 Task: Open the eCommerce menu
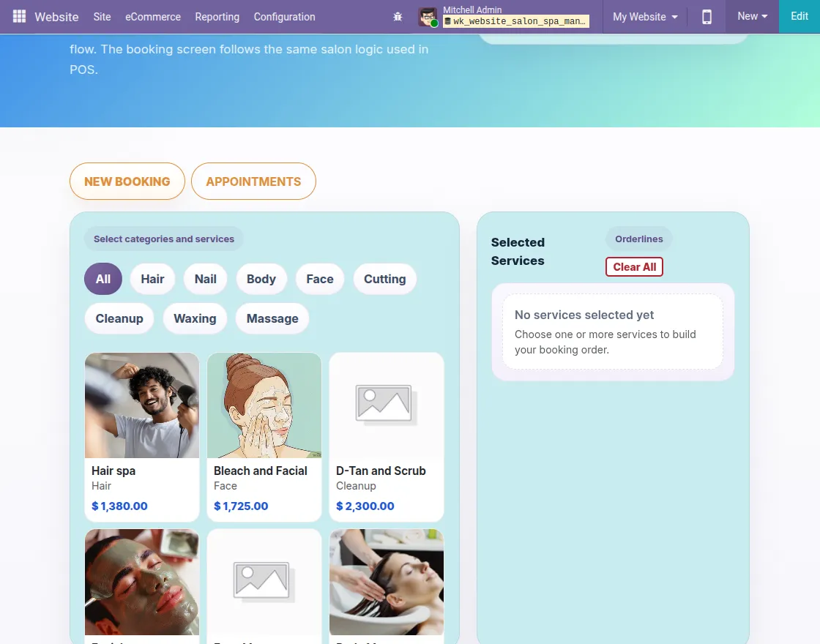tap(153, 17)
